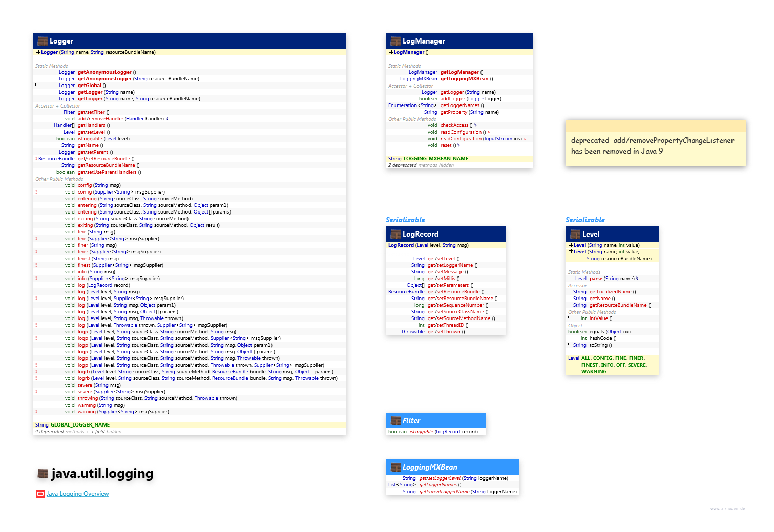This screenshot has height=532, width=774.
Task: Click the LOGGING_MXBEAN_NAME field in LogManager
Action: [435, 159]
